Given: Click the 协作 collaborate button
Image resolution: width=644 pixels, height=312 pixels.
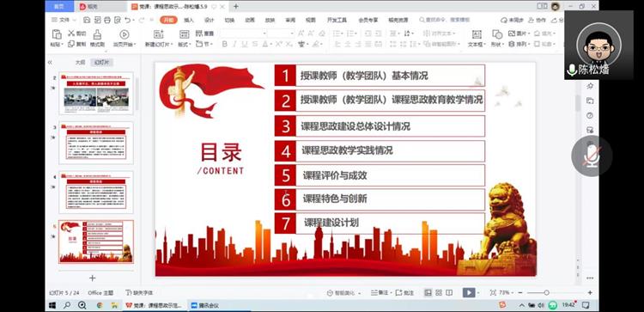Looking at the screenshot, I should 538,20.
